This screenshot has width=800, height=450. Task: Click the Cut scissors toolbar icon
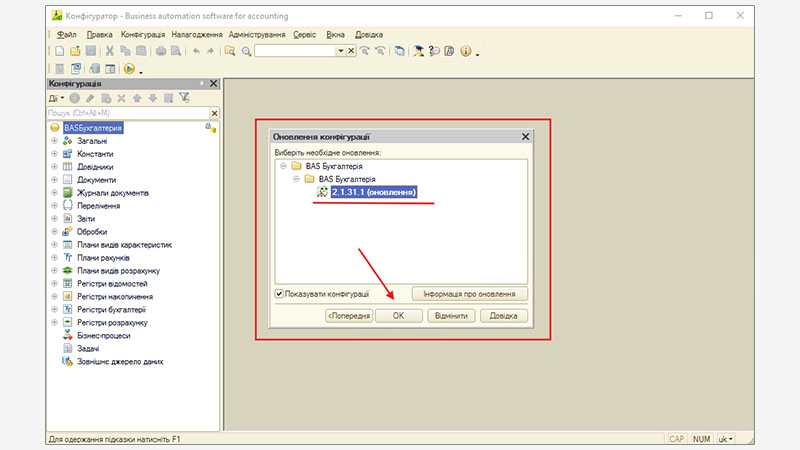pyautogui.click(x=111, y=51)
